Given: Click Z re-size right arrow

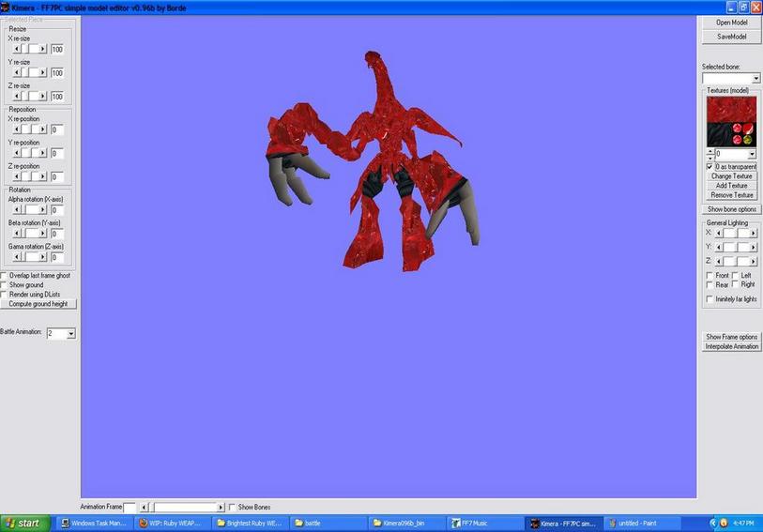Looking at the screenshot, I should (x=43, y=97).
